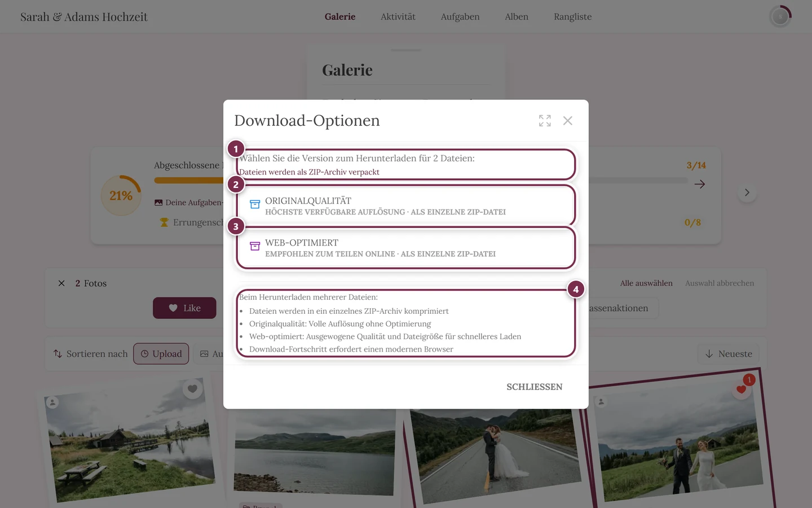The height and width of the screenshot is (508, 812).
Task: Like the selected photos
Action: [x=184, y=308]
